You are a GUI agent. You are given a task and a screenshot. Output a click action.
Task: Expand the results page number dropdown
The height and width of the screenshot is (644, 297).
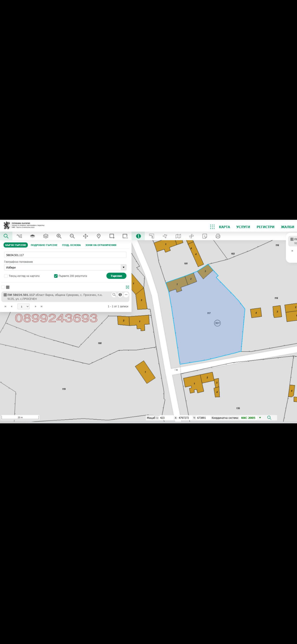(x=23, y=306)
